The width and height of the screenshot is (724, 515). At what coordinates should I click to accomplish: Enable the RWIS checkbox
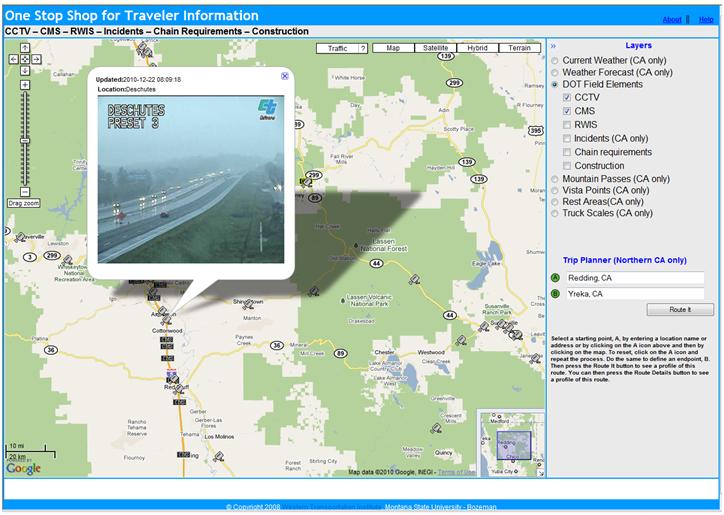coord(567,125)
